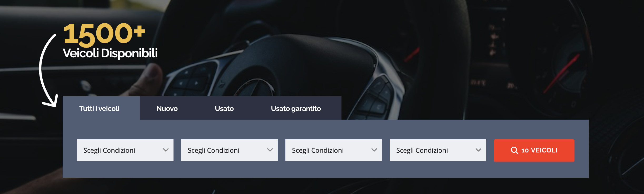
Task: Open the Usato garantito tab
Action: 296,108
